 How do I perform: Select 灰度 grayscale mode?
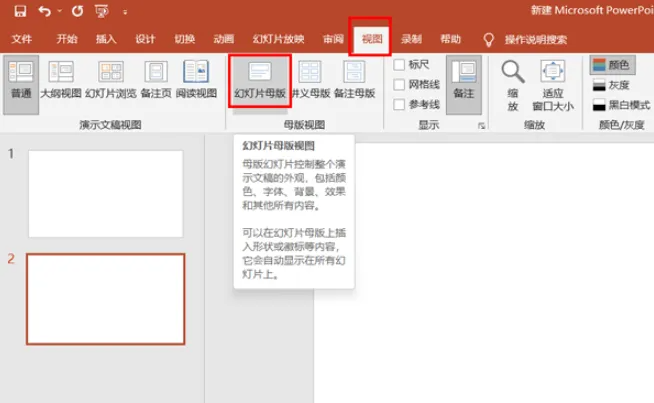click(x=611, y=85)
